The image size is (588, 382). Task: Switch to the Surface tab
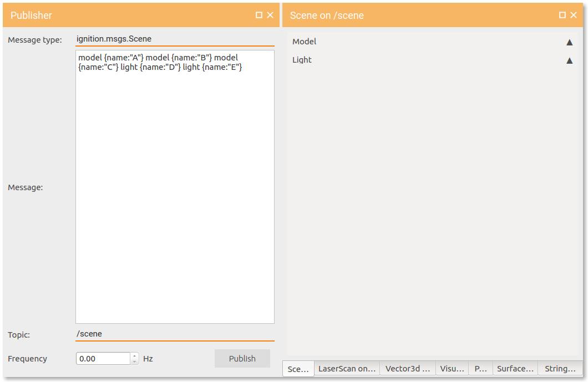point(515,368)
